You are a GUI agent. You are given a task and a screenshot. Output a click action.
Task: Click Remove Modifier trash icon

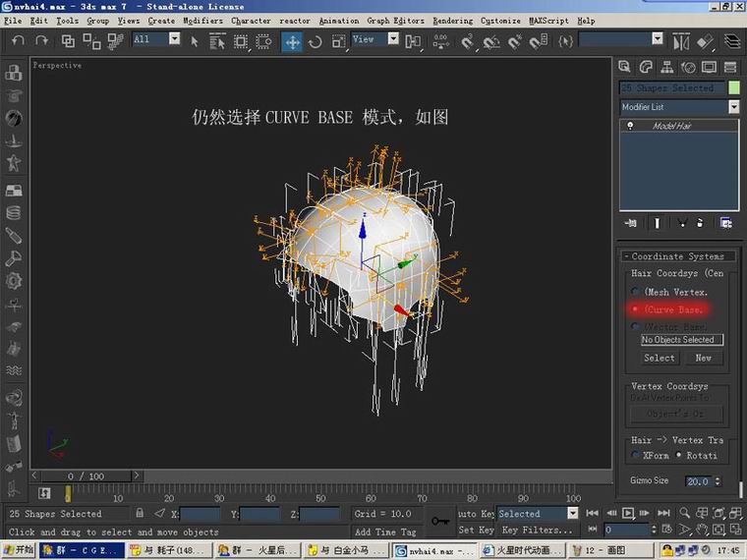pyautogui.click(x=700, y=223)
